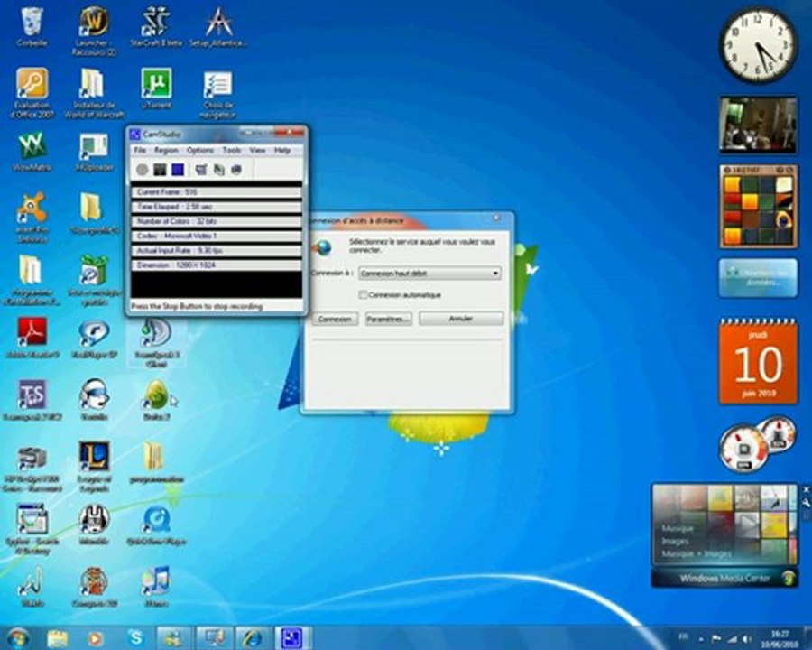
Task: Select the uTorrent desktop shortcut
Action: click(x=156, y=88)
